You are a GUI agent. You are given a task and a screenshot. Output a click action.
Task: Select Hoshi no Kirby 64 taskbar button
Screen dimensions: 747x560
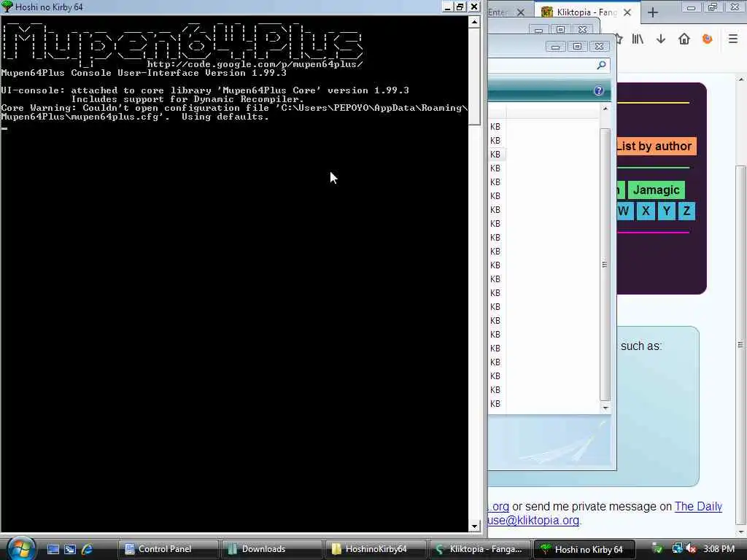pyautogui.click(x=584, y=549)
